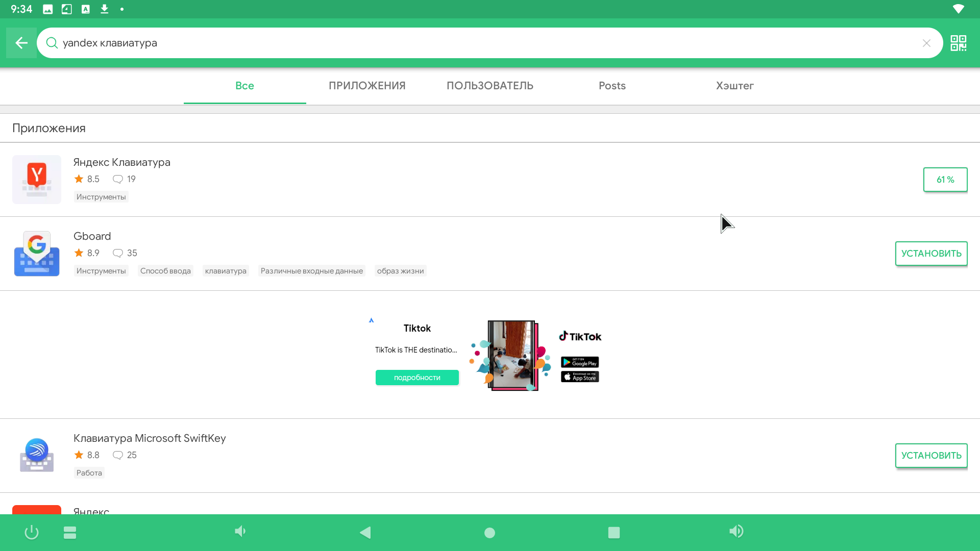
Task: Select the Способ ввода tag
Action: 165,271
